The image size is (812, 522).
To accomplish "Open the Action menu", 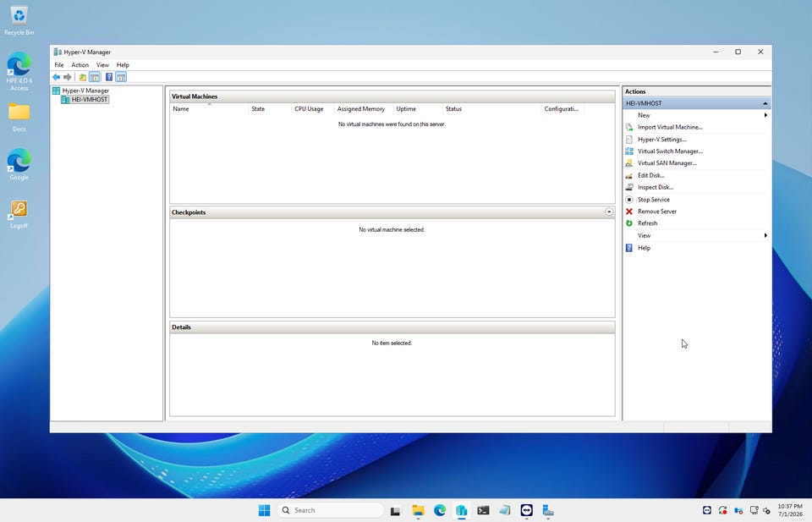I will (x=80, y=65).
